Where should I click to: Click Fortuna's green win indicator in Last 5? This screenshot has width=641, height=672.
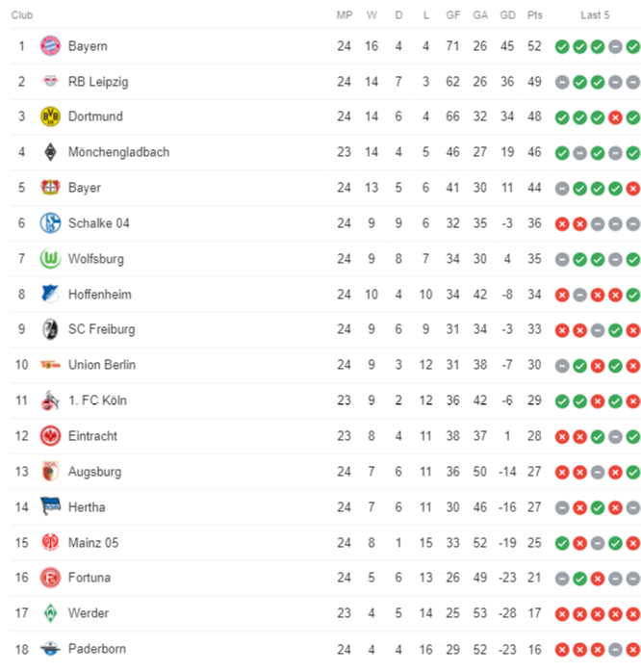[x=579, y=579]
